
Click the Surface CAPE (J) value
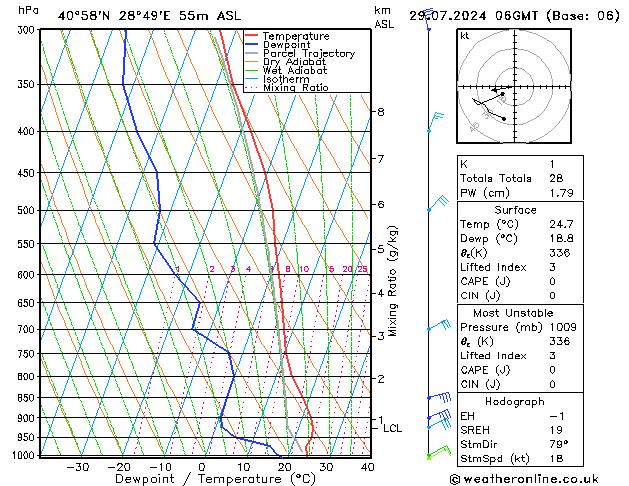click(552, 281)
